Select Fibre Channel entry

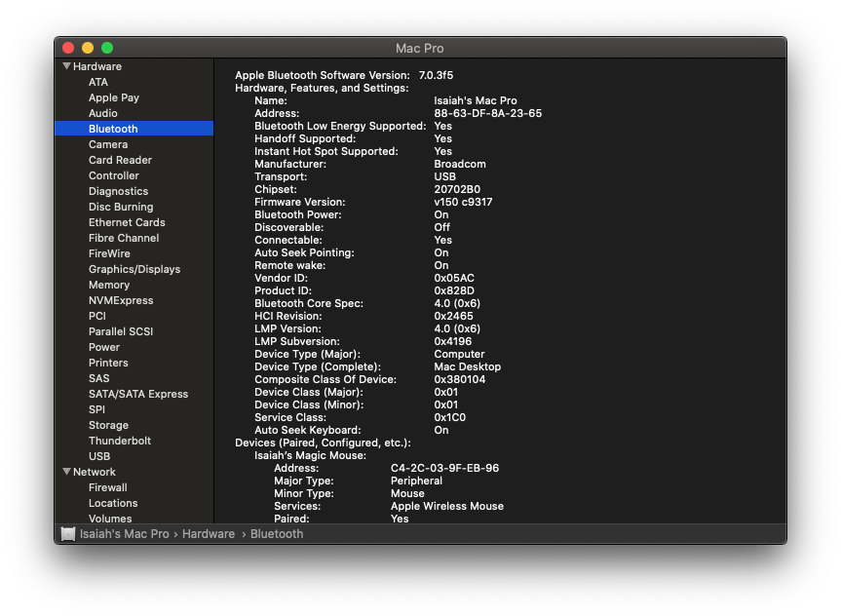(x=124, y=238)
